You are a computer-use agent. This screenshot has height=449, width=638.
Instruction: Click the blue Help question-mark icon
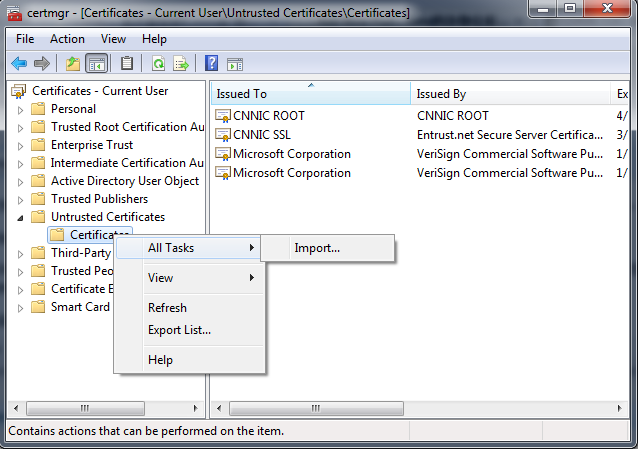[x=212, y=64]
